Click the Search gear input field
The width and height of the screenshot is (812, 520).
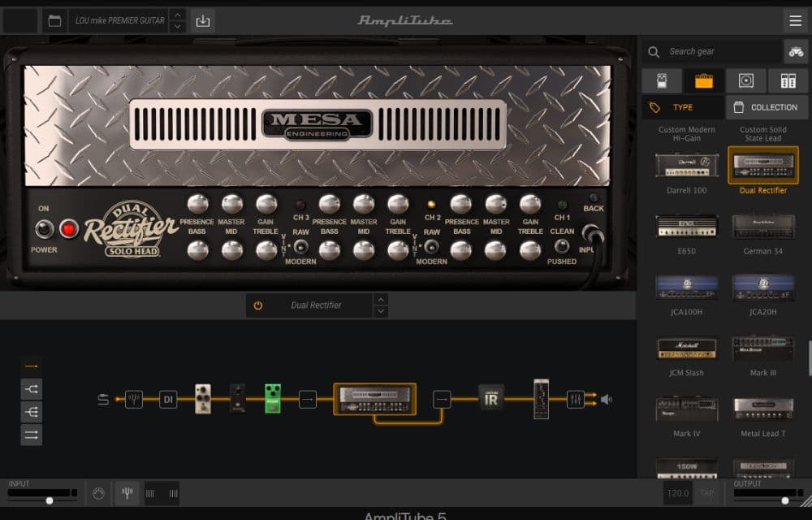click(x=715, y=50)
